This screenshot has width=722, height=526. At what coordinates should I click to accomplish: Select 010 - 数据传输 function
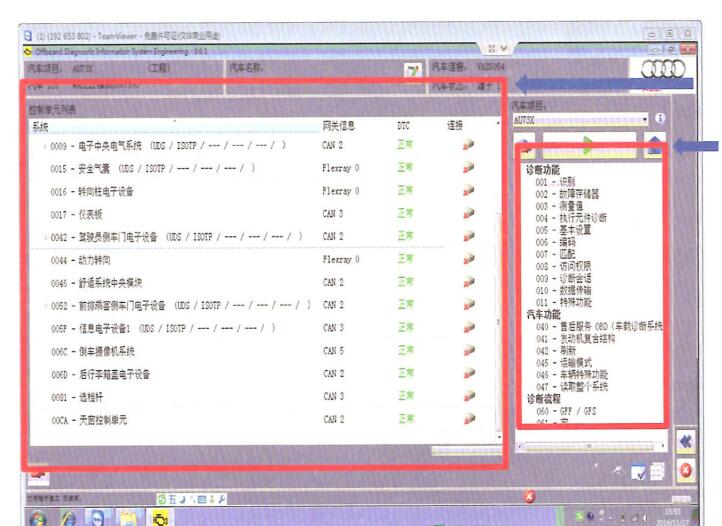pyautogui.click(x=563, y=290)
